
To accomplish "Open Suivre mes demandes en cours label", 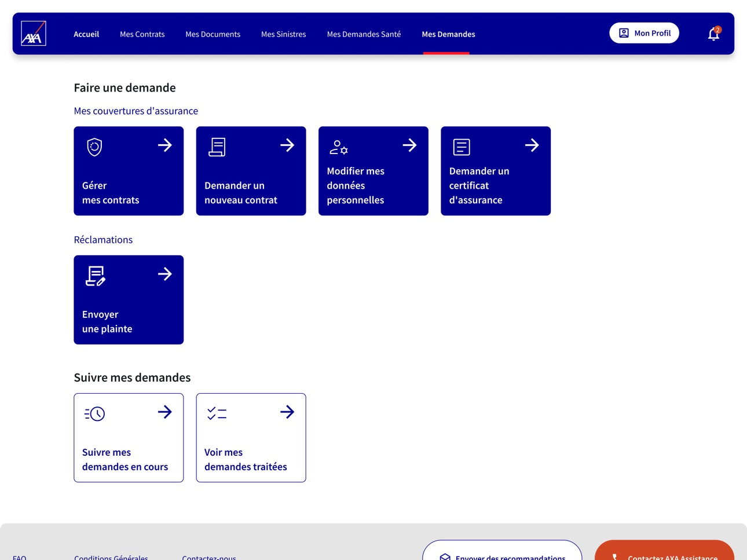I will click(x=125, y=459).
